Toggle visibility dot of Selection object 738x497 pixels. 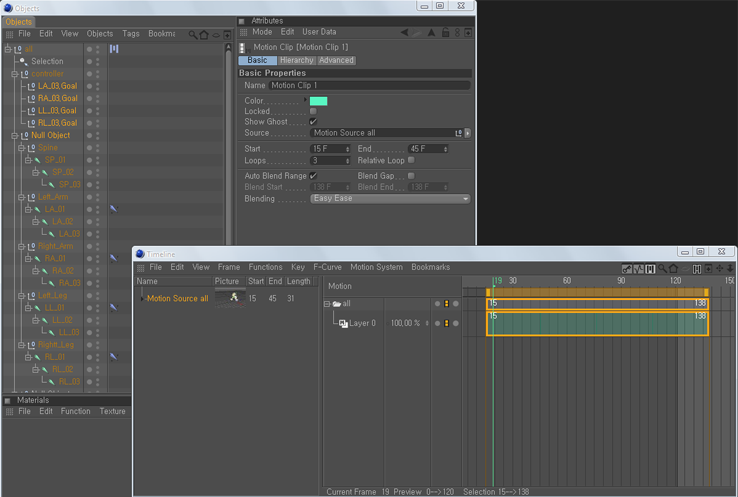tap(89, 61)
